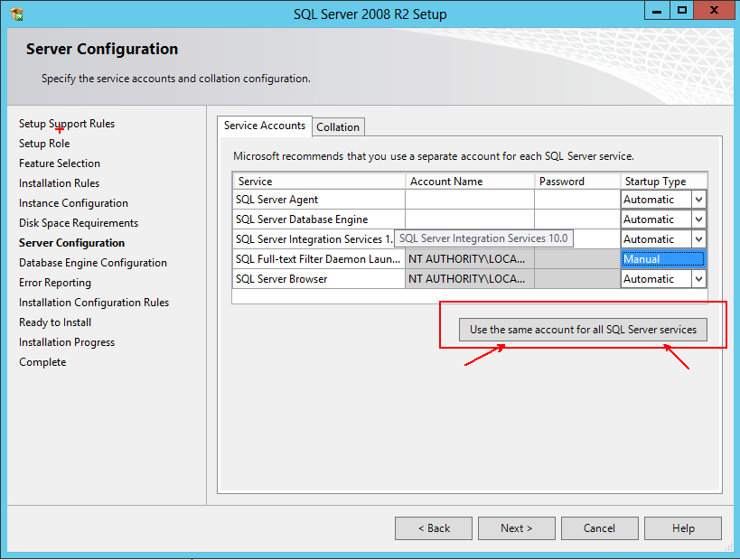Viewport: 740px width, 560px height.
Task: Click the Account Name column header
Action: tap(470, 182)
